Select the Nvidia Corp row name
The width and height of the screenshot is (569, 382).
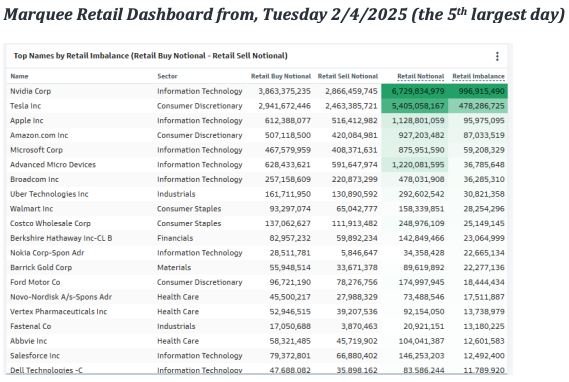[30, 91]
